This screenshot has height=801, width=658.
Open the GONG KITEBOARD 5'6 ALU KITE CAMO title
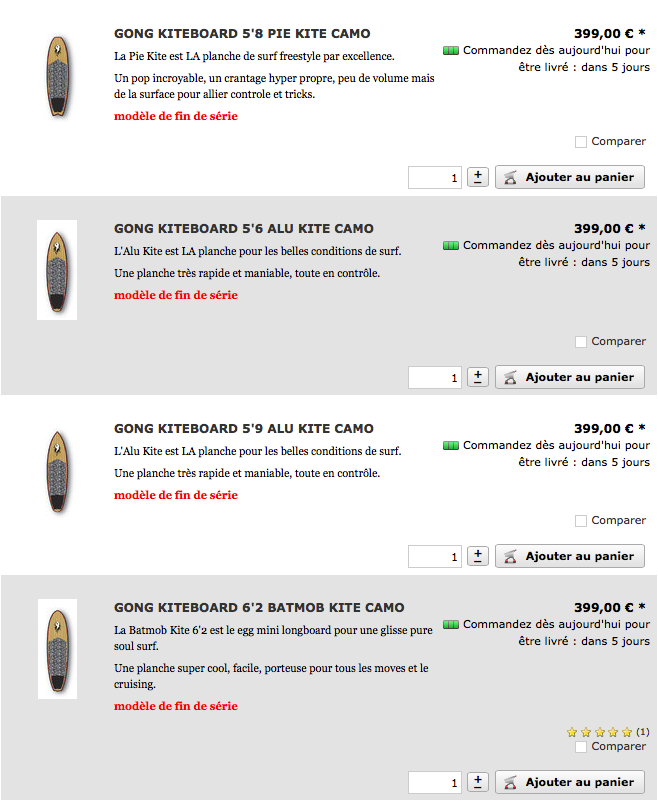click(244, 229)
